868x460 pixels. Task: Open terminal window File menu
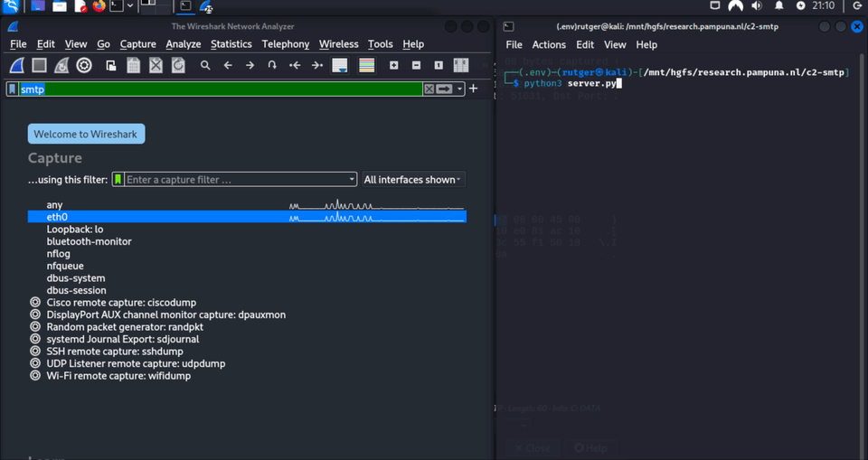click(514, 45)
